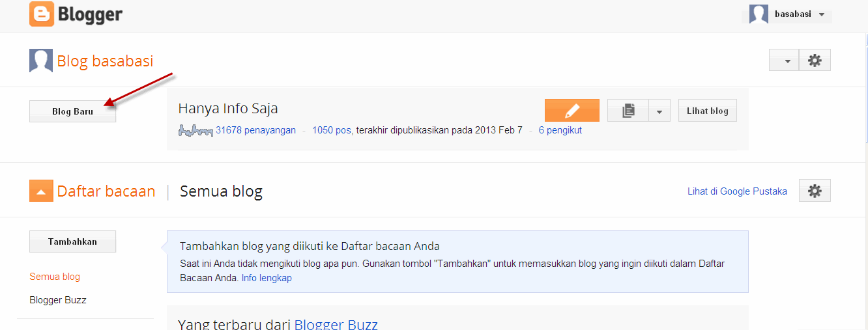Click the Blog Baru button
This screenshot has width=868, height=330.
(x=72, y=111)
